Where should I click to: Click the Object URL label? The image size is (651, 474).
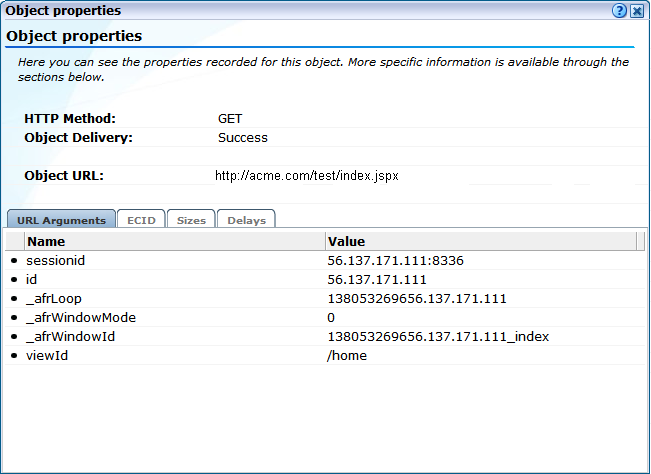click(x=64, y=176)
